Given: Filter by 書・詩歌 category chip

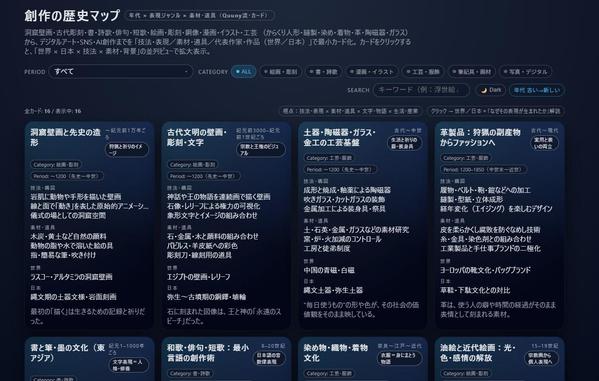Looking at the screenshot, I should (324, 71).
